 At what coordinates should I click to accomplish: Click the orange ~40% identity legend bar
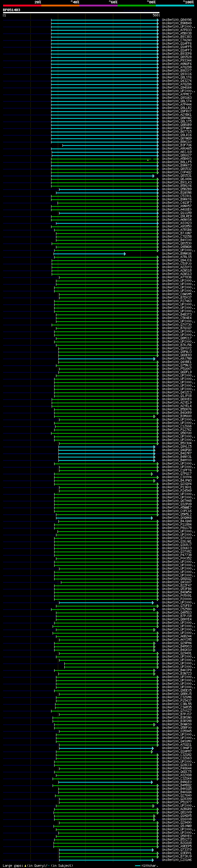(60, 6)
